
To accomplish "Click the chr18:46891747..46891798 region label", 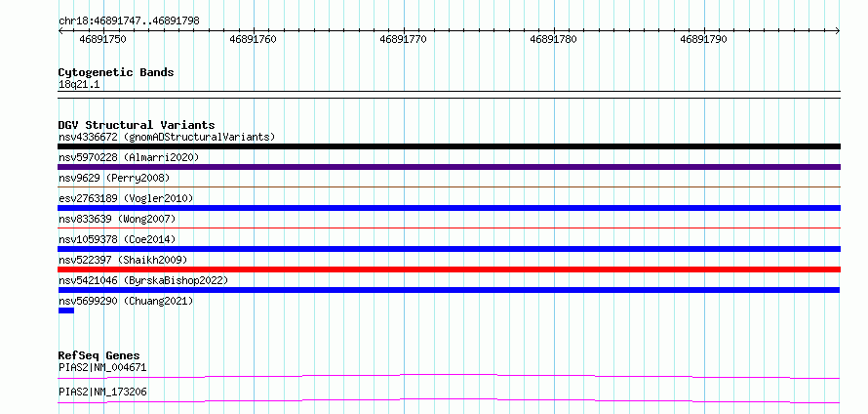I will (129, 21).
